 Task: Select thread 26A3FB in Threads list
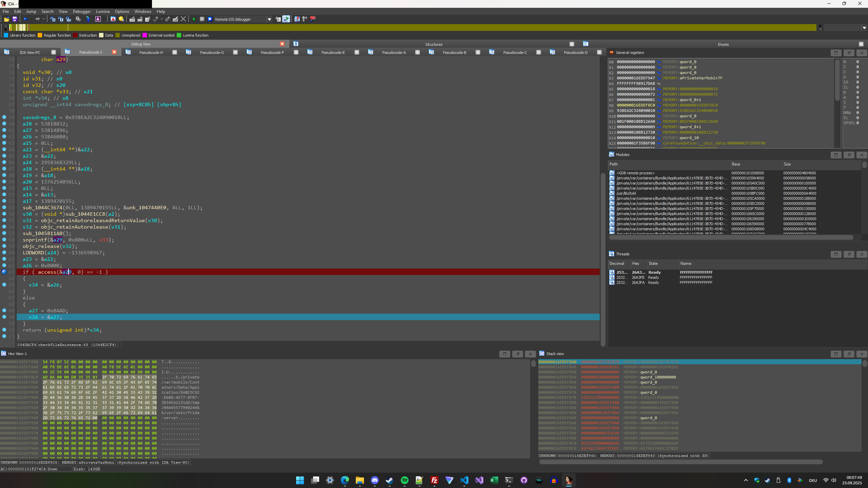click(x=638, y=277)
